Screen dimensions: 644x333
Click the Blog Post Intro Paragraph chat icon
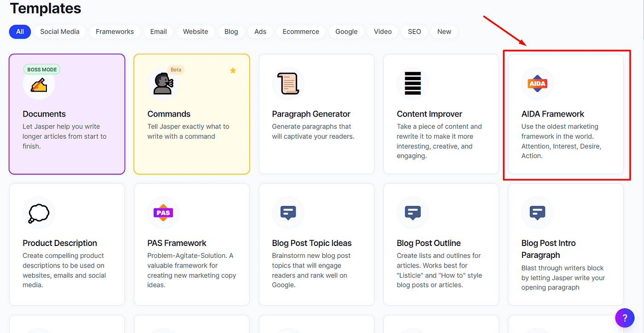tap(537, 213)
